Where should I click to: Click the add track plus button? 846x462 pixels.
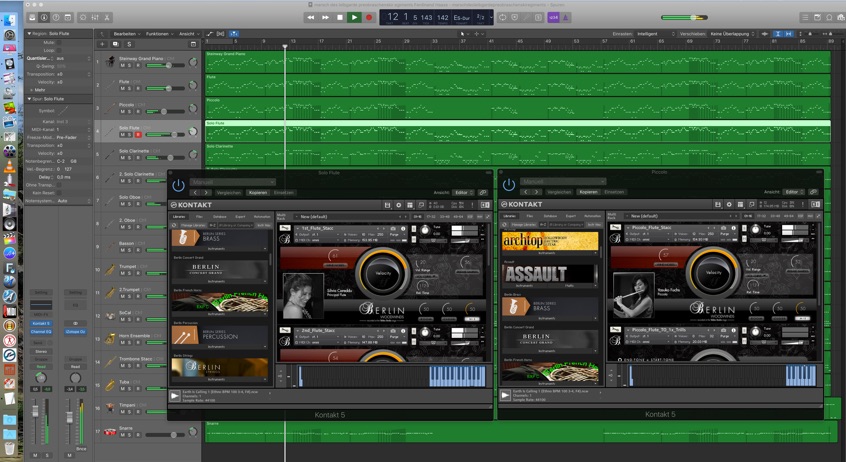point(103,44)
